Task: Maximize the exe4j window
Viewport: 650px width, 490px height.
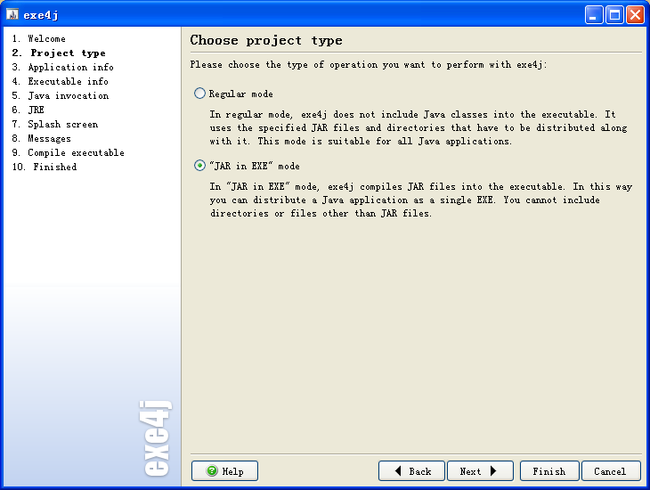Action: tap(615, 15)
